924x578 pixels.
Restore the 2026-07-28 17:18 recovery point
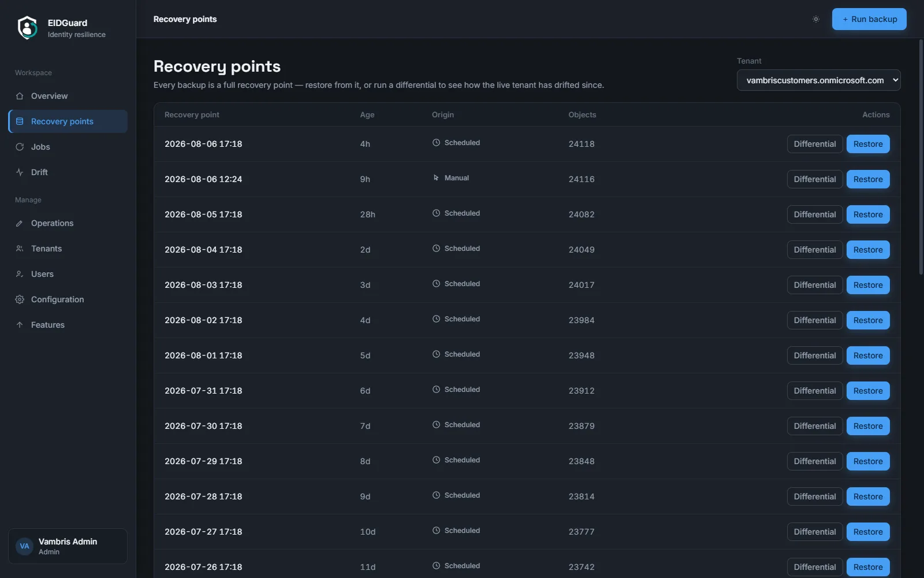click(x=868, y=497)
